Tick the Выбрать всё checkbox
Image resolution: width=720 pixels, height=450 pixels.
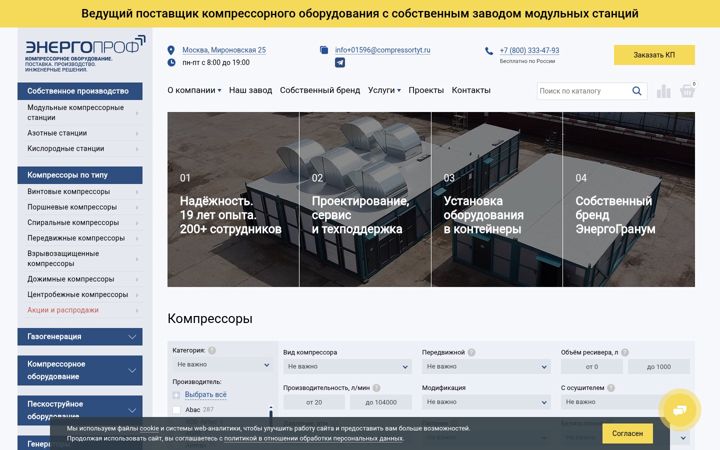click(x=176, y=395)
